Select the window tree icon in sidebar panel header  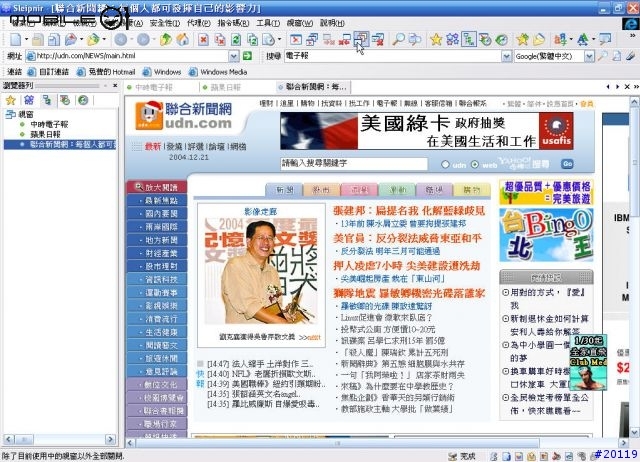coord(47,100)
